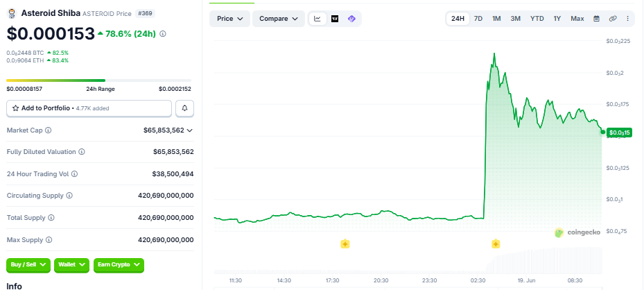This screenshot has width=644, height=290.
Task: Show Circulating Supply info icon
Action: coord(69,196)
